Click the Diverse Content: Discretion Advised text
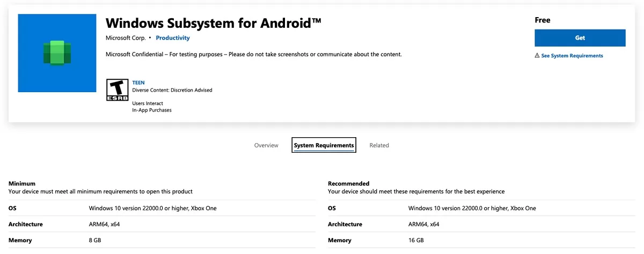 pos(172,90)
